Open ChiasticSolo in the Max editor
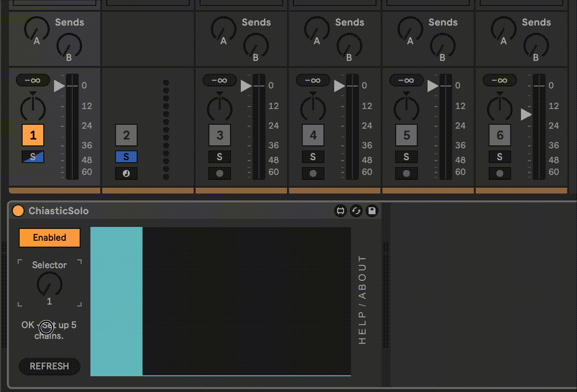 coord(340,211)
